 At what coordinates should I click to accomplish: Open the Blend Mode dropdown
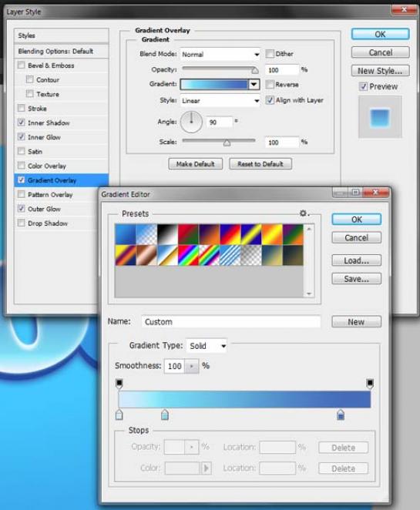click(x=220, y=55)
